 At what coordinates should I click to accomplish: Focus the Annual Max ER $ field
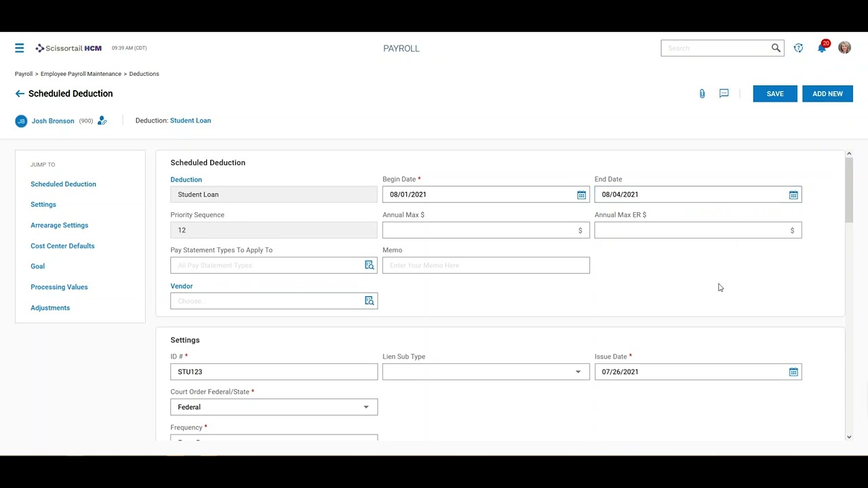698,230
